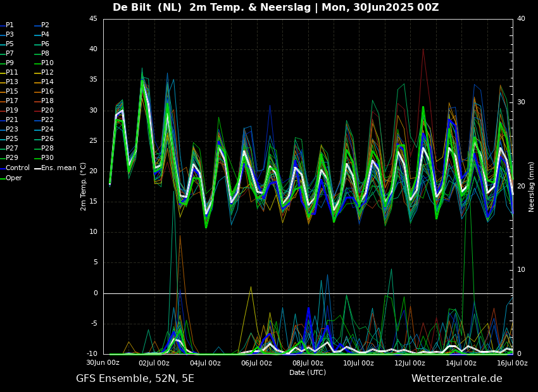538x392 pixels.
Task: Click the Neerslag (mm) axis label
Action: (x=532, y=187)
